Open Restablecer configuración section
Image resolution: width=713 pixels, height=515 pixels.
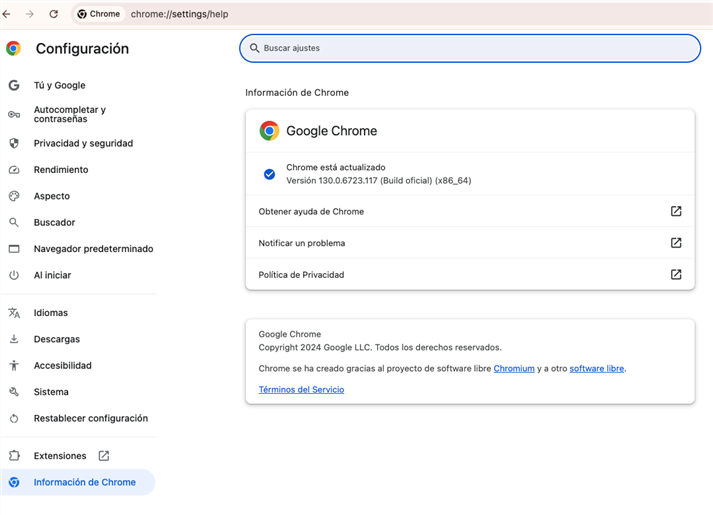(x=90, y=418)
